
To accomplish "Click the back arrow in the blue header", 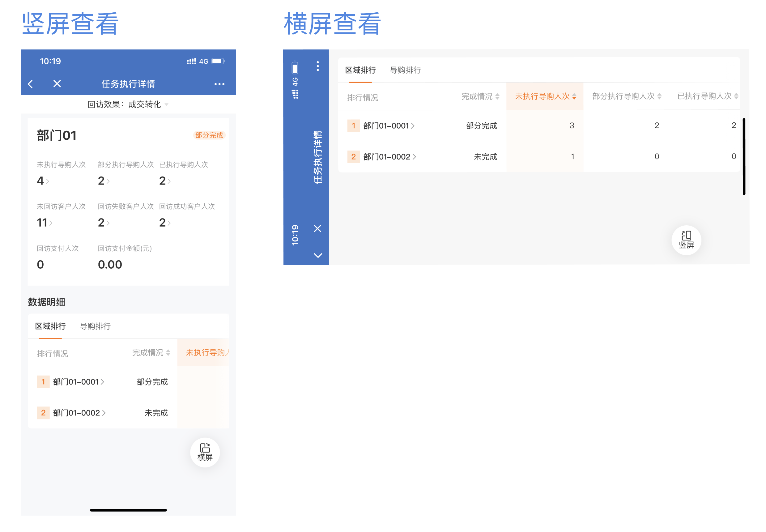I will coord(30,84).
